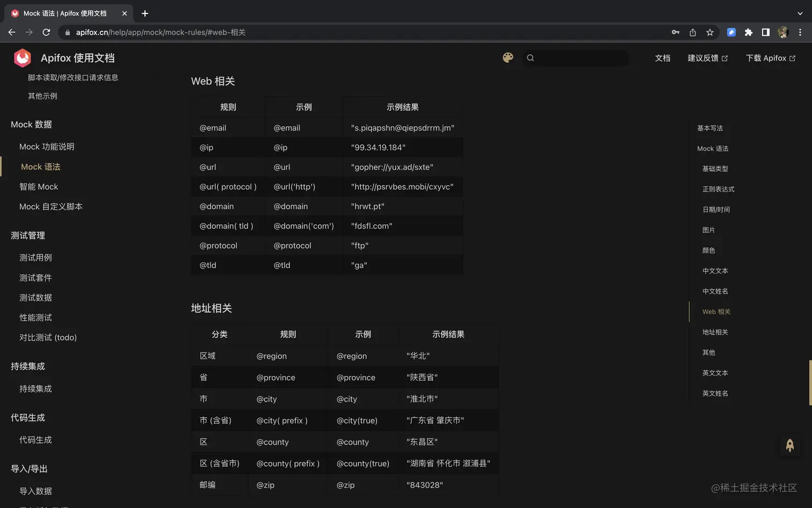Open the password key icon in address bar
812x508 pixels.
pos(675,32)
